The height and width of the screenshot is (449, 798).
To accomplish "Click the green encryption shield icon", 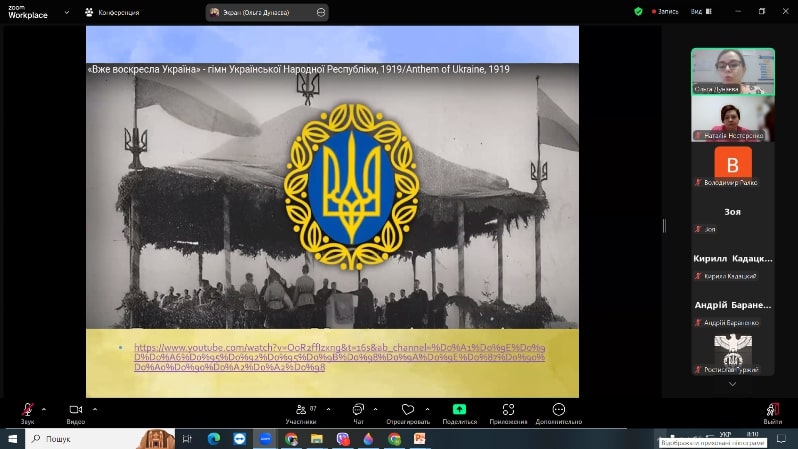I will click(638, 11).
